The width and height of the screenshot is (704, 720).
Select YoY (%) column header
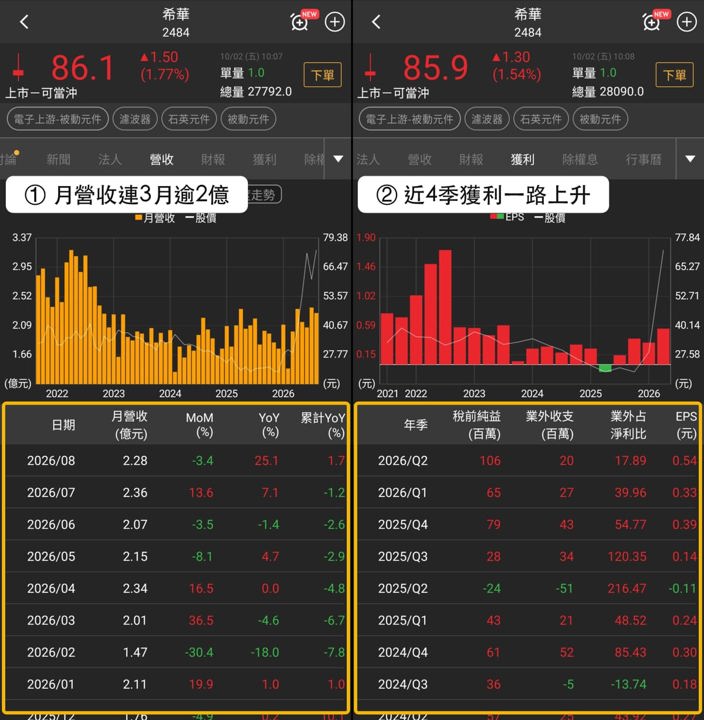(x=269, y=425)
